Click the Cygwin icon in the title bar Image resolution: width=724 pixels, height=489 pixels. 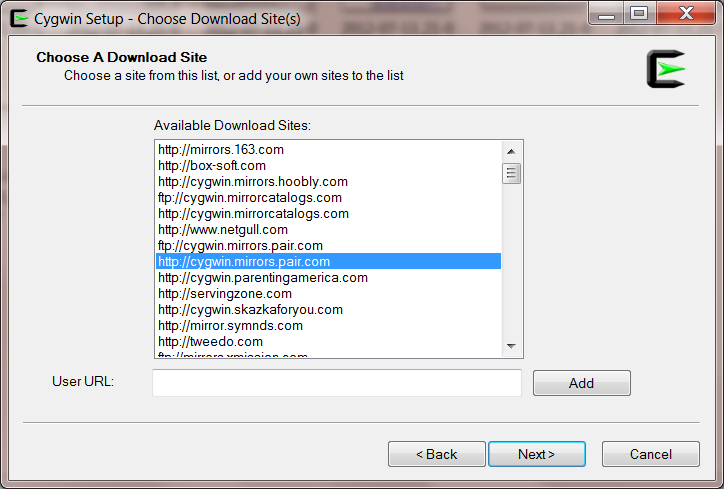[18, 18]
